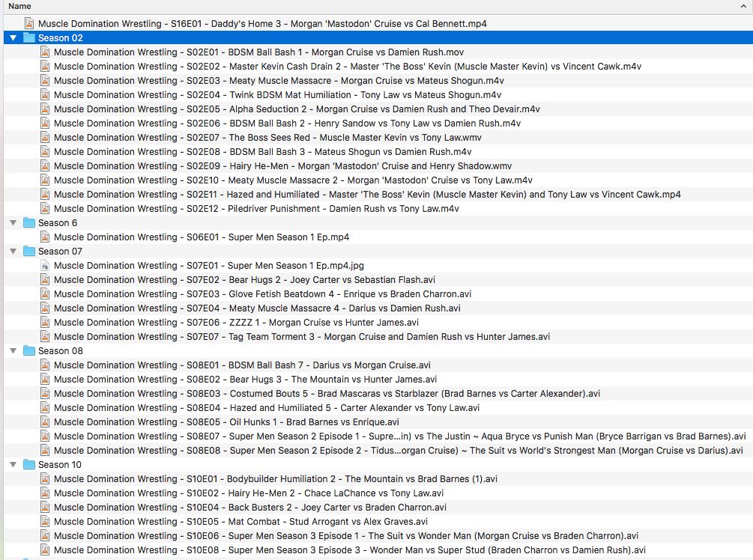Toggle sort direction chevron in Name header
The height and width of the screenshot is (560, 753).
(743, 6)
